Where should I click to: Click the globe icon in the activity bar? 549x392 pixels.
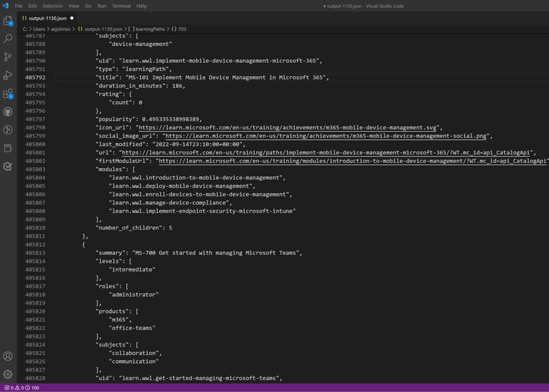point(8,112)
